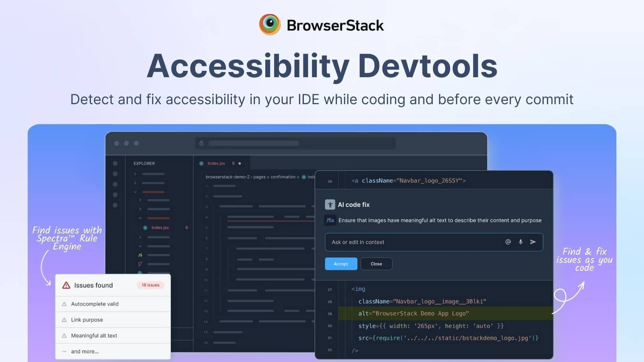
Task: Click the yellow JS file icon in the Explorer
Action: [x=140, y=255]
